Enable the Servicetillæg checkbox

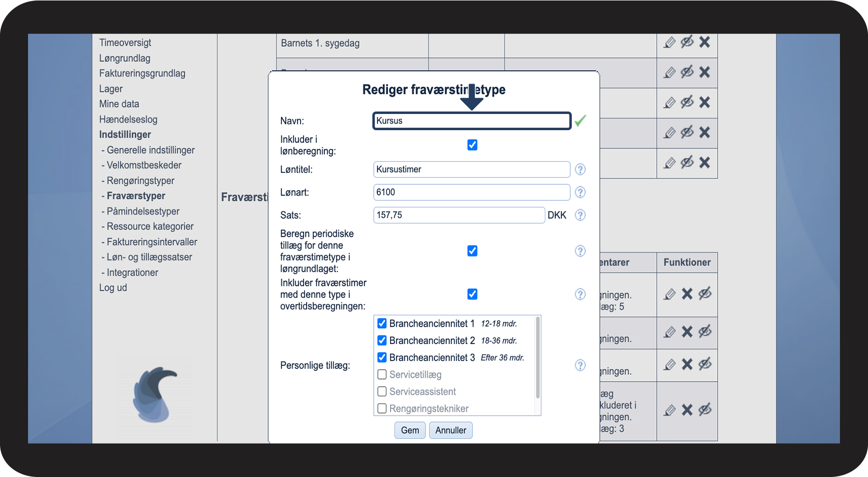(x=382, y=375)
